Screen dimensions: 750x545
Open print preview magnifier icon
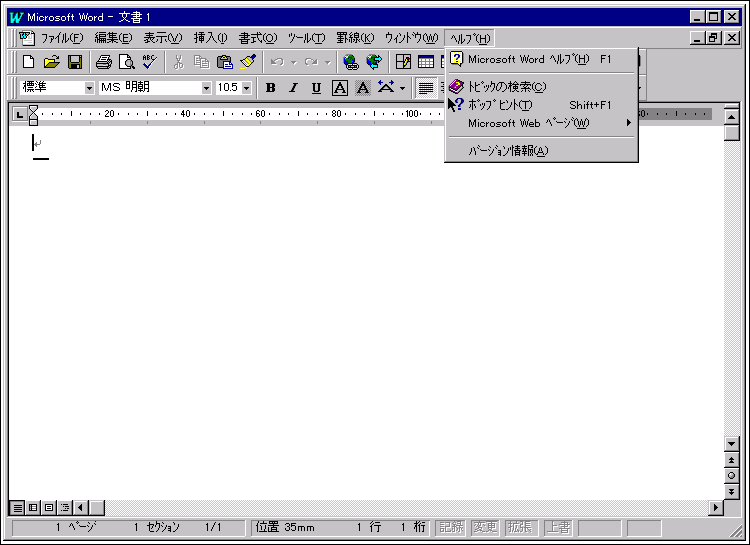coord(127,62)
